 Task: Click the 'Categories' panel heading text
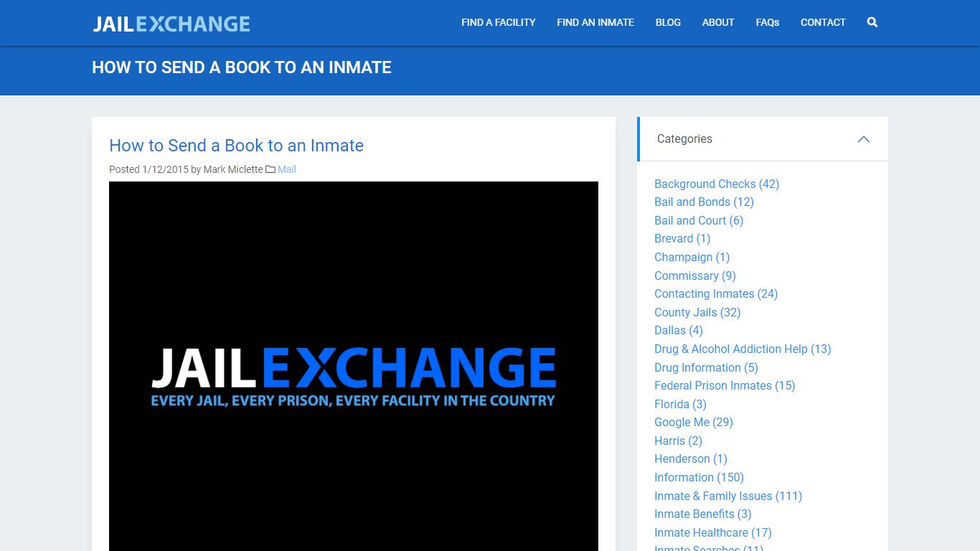pyautogui.click(x=684, y=139)
